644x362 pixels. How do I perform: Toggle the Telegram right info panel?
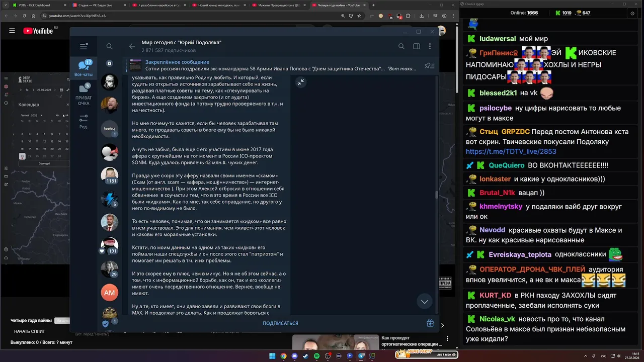coord(417,46)
